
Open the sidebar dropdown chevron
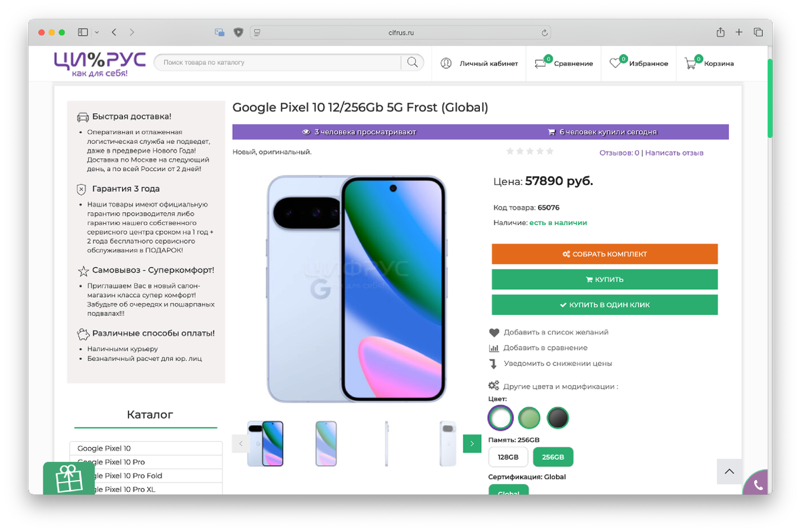click(97, 32)
